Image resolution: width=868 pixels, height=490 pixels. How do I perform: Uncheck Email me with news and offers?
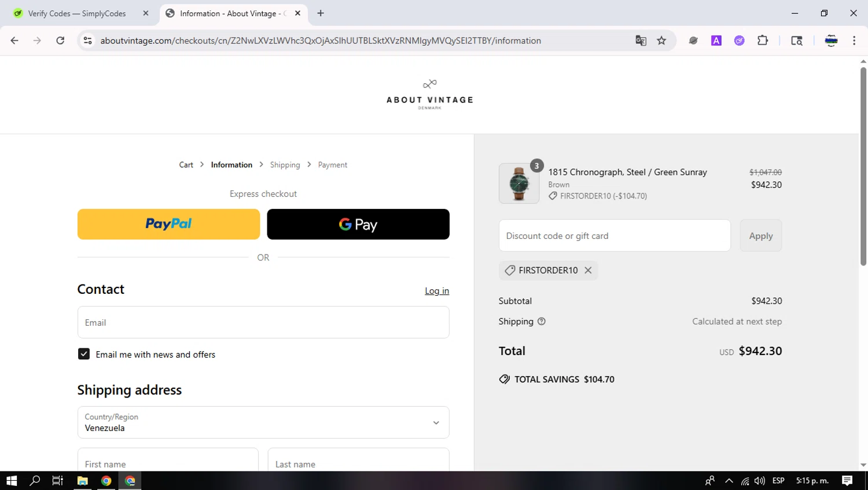tap(84, 354)
